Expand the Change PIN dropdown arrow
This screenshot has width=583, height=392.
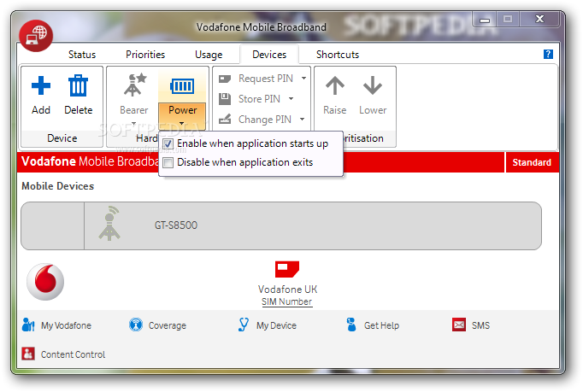point(303,120)
